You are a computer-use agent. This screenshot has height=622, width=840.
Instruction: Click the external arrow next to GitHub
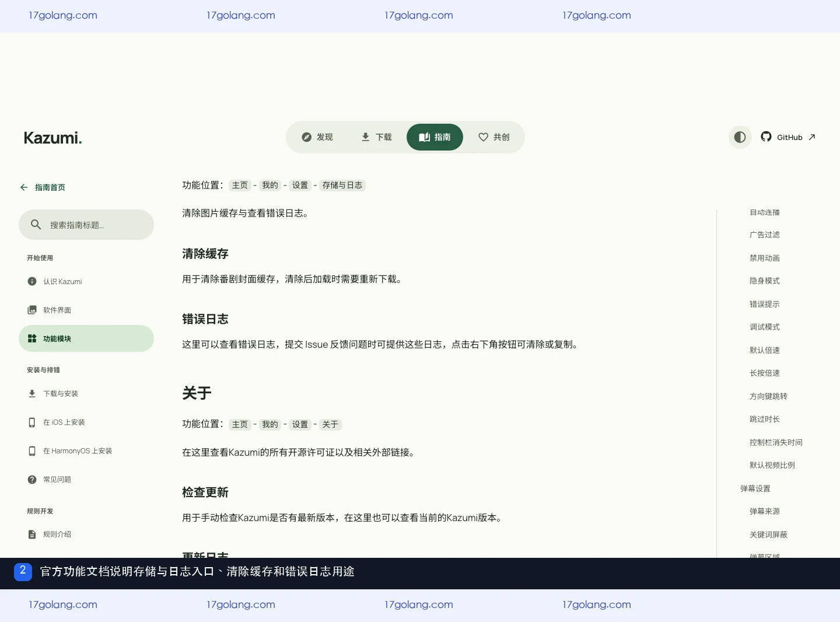(812, 137)
